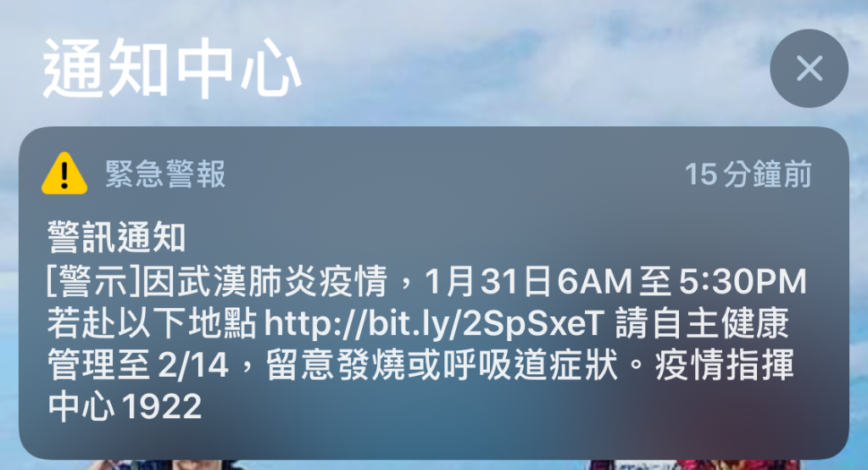868x470 pixels.
Task: Select the 緊急警報 alert source label
Action: tap(165, 174)
